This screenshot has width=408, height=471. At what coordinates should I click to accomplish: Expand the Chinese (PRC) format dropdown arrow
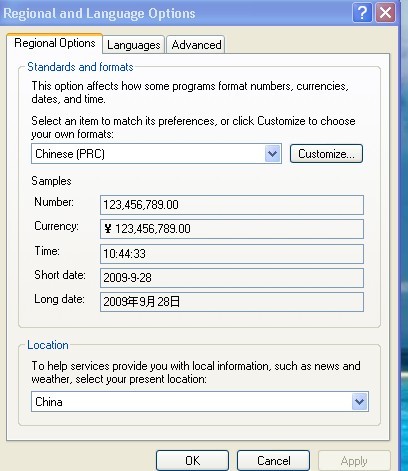272,154
